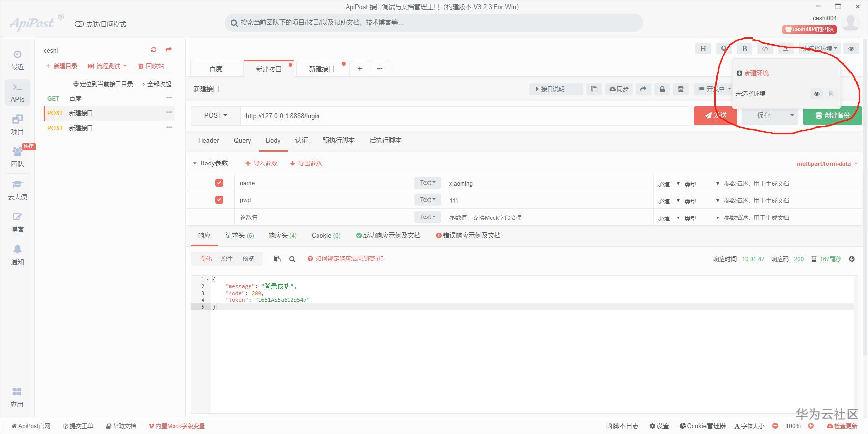The image size is (868, 434).
Task: Click the H toolbar button
Action: point(703,49)
